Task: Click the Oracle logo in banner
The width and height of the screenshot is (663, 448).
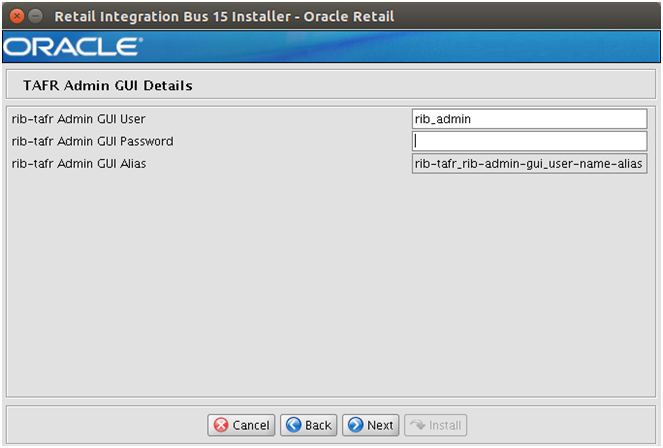Action: [x=73, y=46]
